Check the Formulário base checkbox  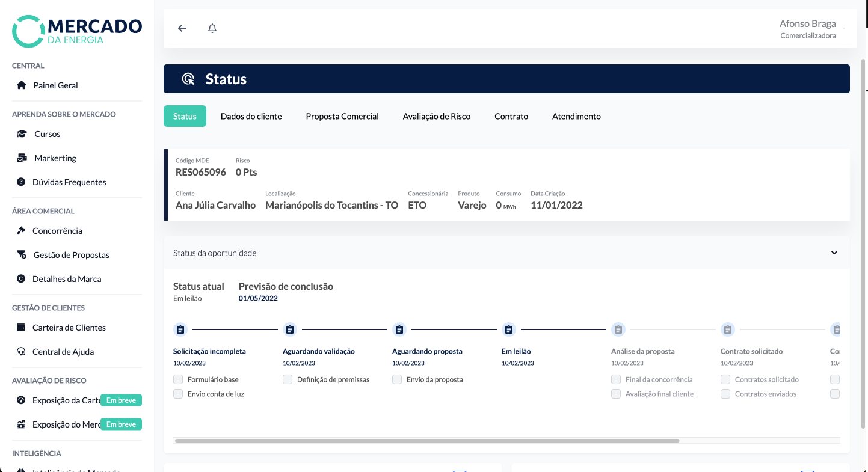click(x=178, y=379)
